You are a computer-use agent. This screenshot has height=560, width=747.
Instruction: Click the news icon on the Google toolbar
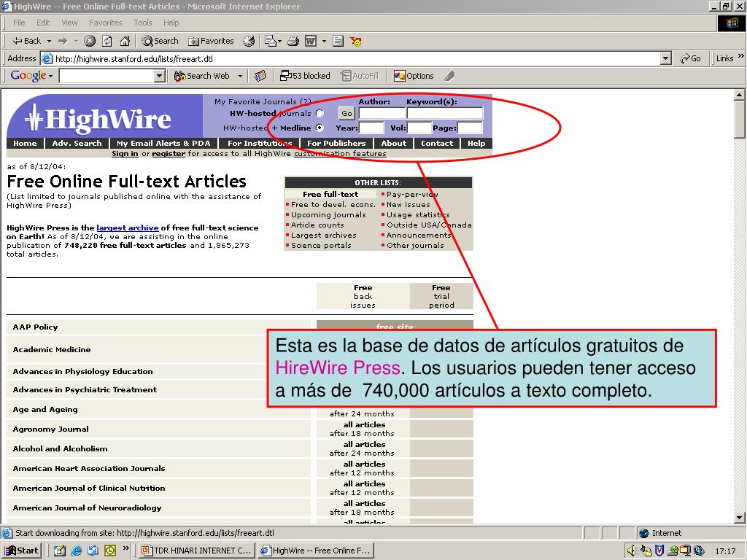[x=260, y=76]
